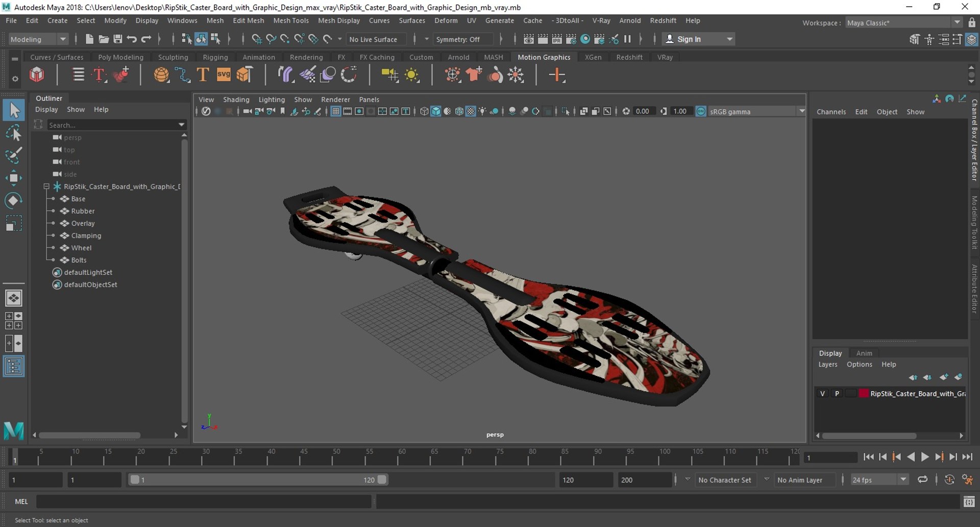Image resolution: width=980 pixels, height=527 pixels.
Task: Click the SVG shelf icon
Action: [224, 75]
